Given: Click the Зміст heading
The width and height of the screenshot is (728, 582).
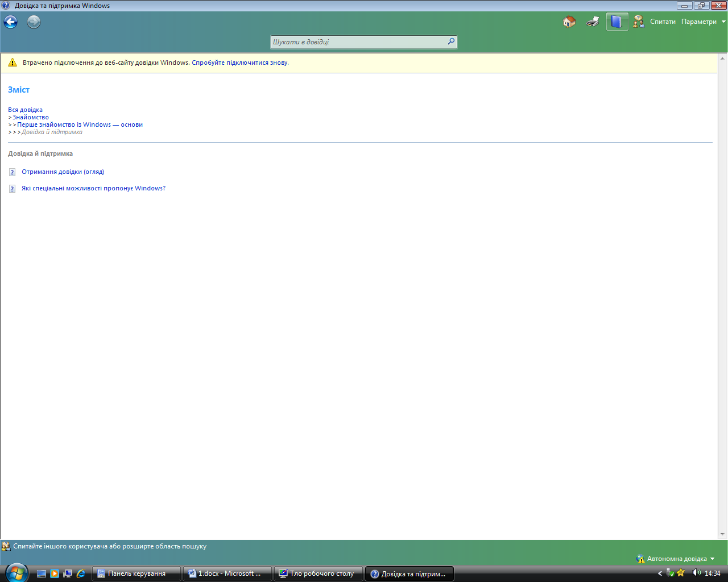Looking at the screenshot, I should pyautogui.click(x=19, y=90).
